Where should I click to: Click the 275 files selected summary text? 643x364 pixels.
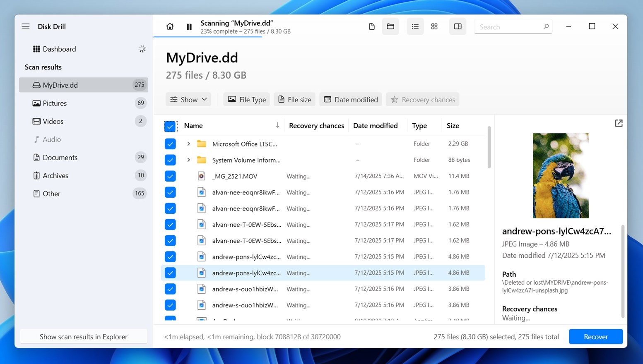(496, 337)
